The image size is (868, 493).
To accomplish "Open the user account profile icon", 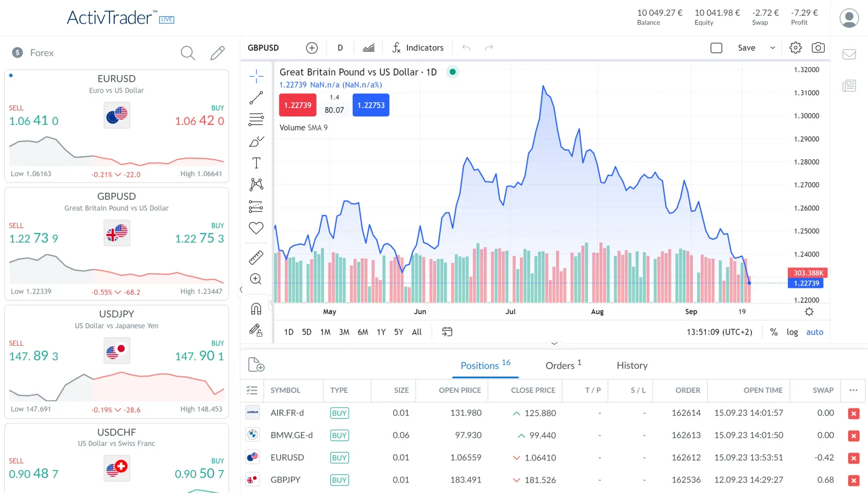I will (849, 18).
